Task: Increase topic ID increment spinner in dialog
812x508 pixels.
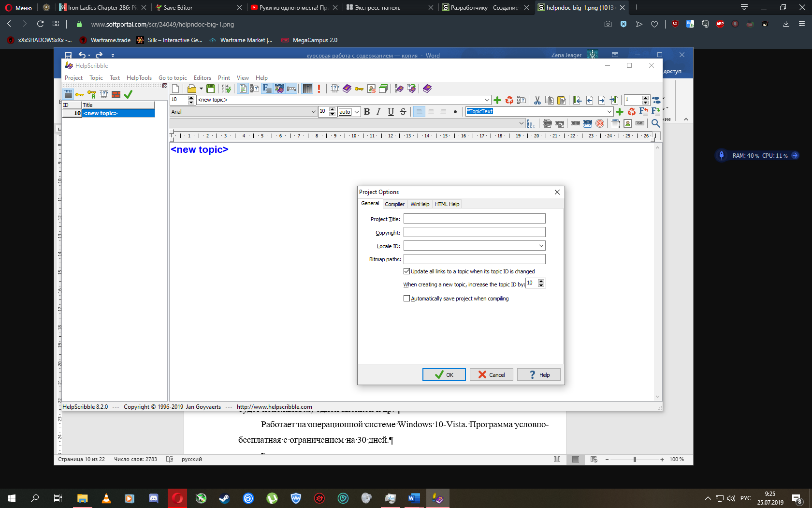Action: [541, 281]
